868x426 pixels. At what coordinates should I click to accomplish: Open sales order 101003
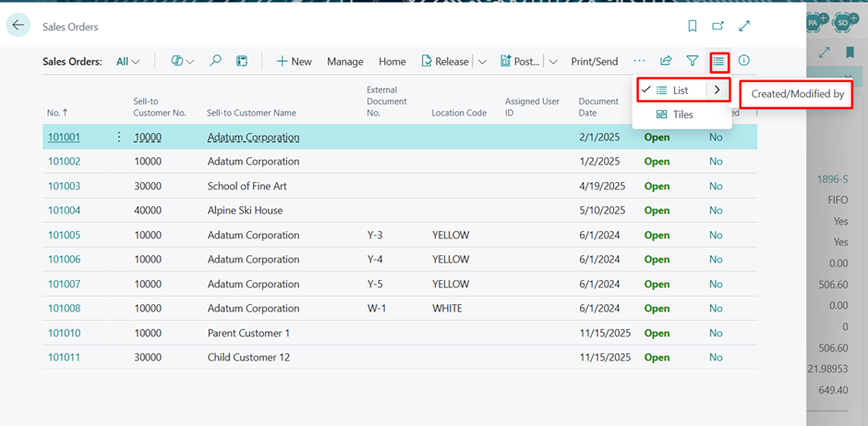click(x=64, y=186)
